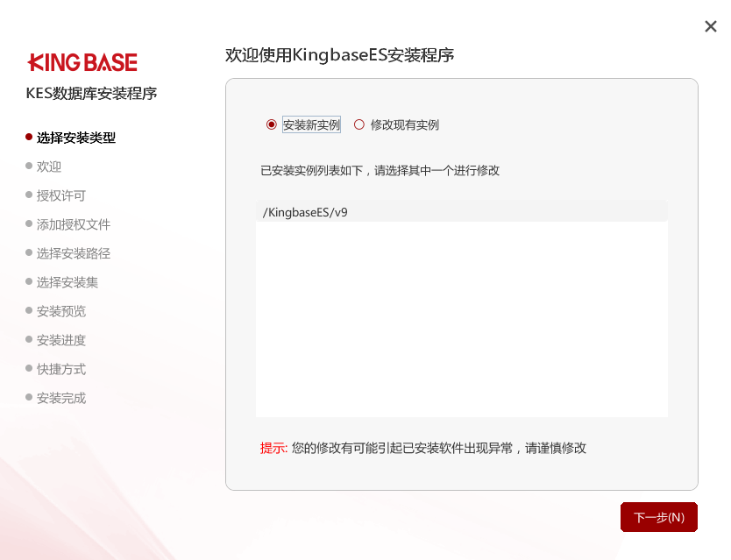Click the 下一步(N) button
Viewport: 731px width, 560px height.
(x=658, y=517)
